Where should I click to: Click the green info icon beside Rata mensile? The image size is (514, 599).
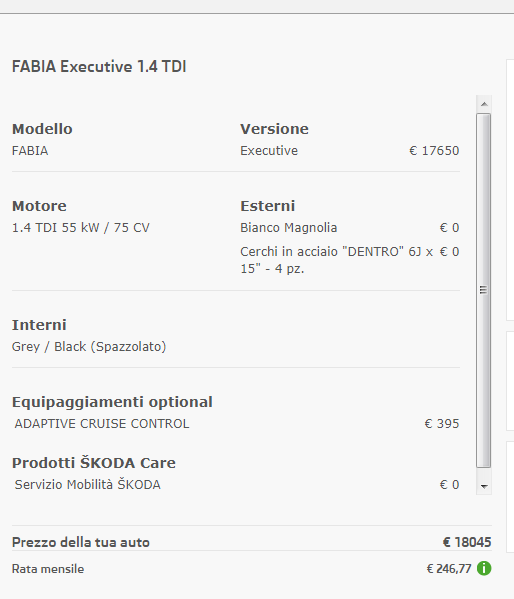pyautogui.click(x=484, y=568)
